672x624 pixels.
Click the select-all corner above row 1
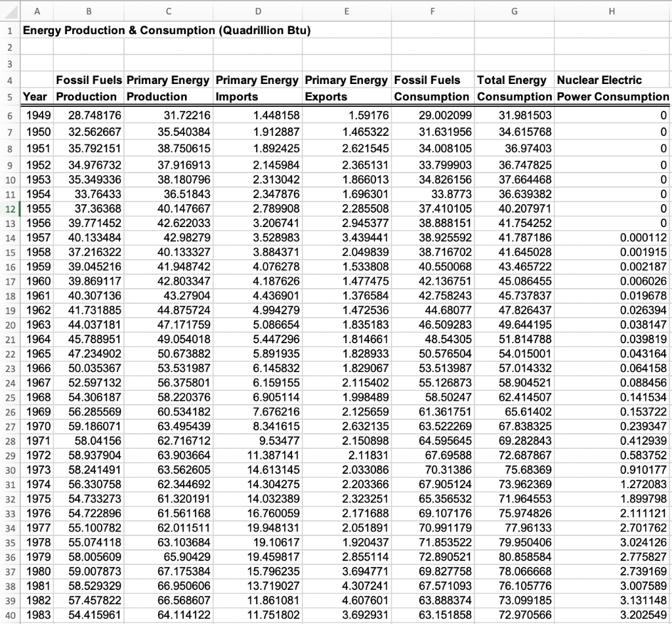pos(10,11)
